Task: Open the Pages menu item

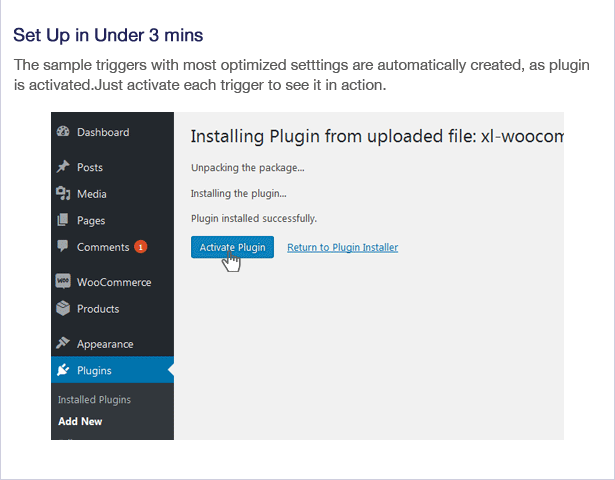Action: pyautogui.click(x=91, y=221)
